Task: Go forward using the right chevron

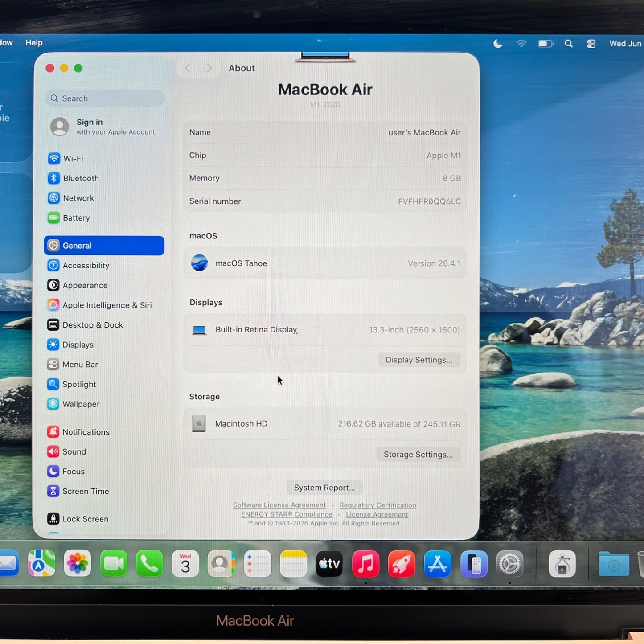Action: [x=209, y=68]
